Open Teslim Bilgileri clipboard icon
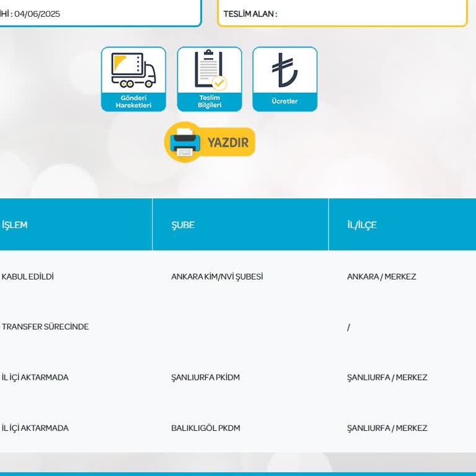 [x=209, y=79]
